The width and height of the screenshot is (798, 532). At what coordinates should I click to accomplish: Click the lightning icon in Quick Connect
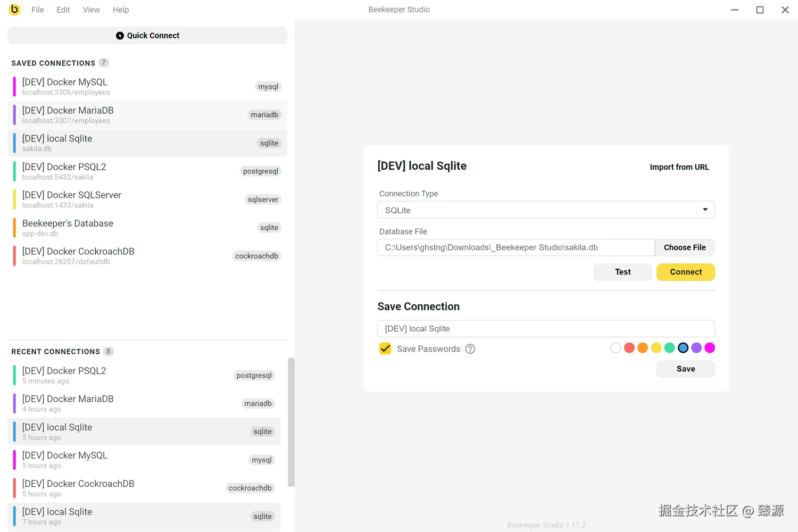(x=120, y=36)
